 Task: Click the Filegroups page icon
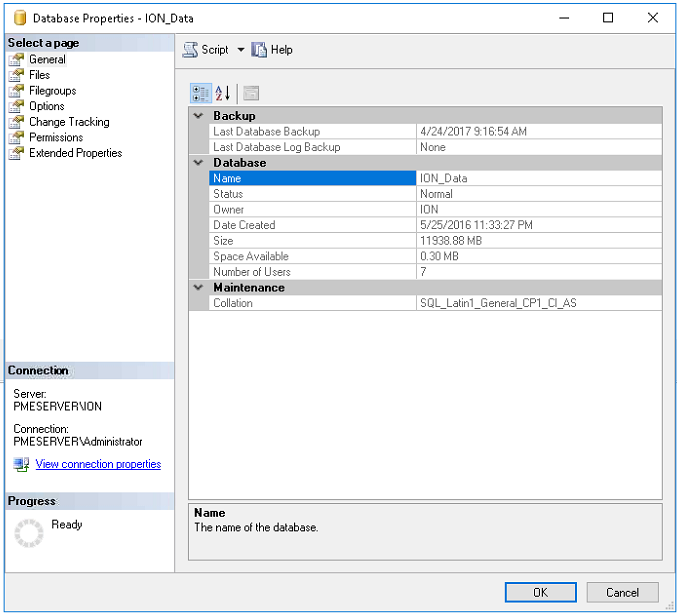16,91
